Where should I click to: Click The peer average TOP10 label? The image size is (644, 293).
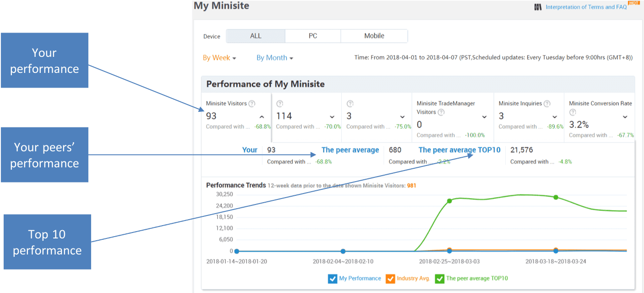pos(459,149)
